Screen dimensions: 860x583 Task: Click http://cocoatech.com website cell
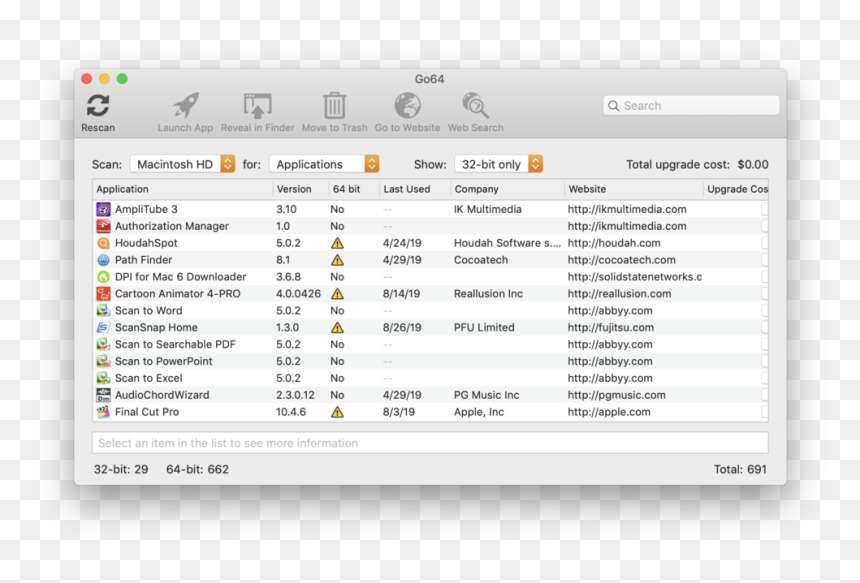coord(621,260)
